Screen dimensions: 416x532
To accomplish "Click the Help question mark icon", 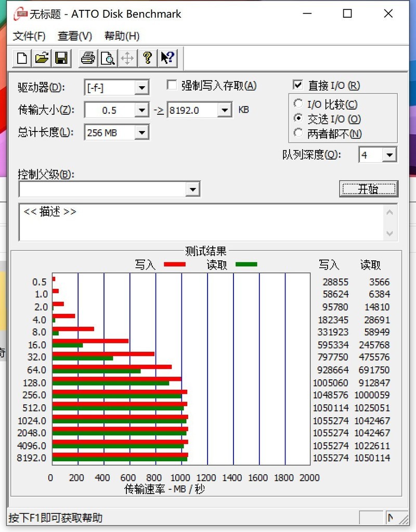I will click(x=147, y=58).
